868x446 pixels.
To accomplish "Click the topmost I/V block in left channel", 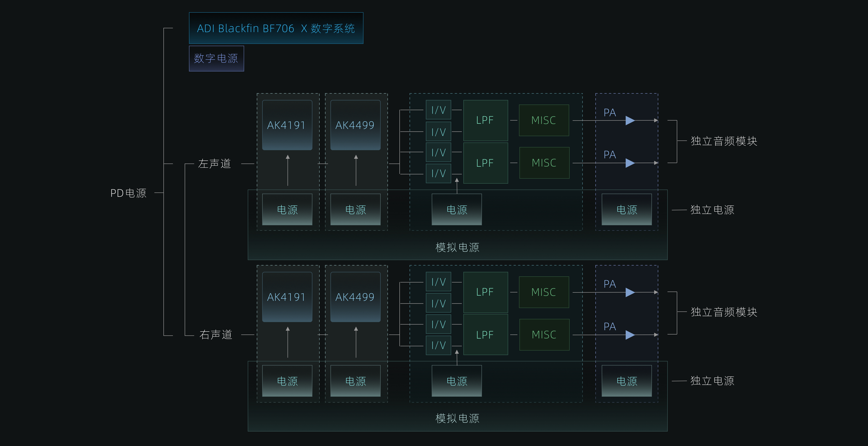I will 438,110.
